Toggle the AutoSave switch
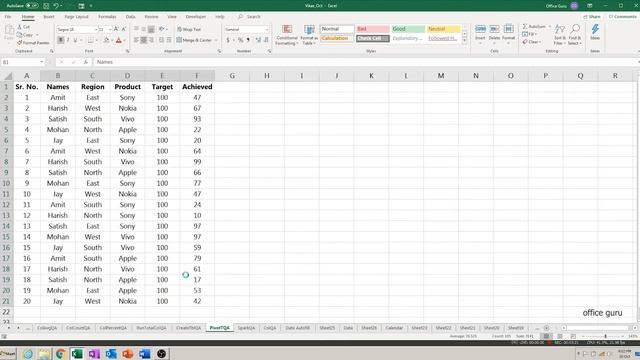The height and width of the screenshot is (360, 640). [32, 6]
